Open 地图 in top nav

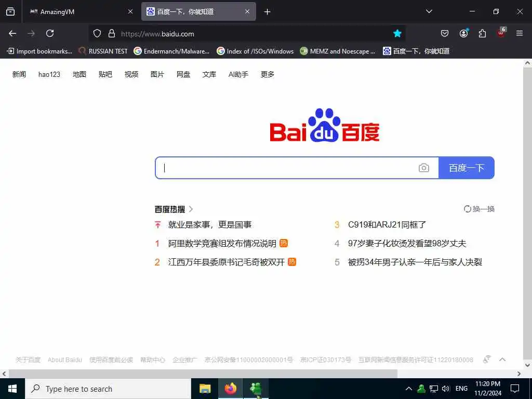79,74
